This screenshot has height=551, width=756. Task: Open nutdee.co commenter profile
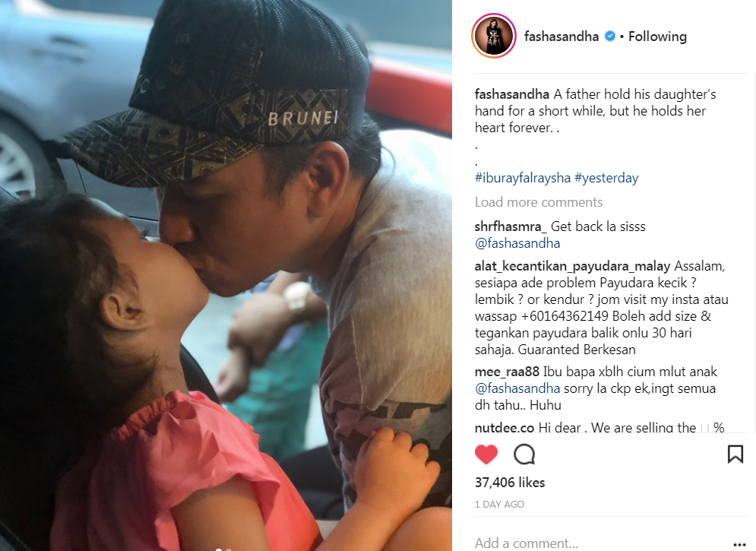pos(505,428)
